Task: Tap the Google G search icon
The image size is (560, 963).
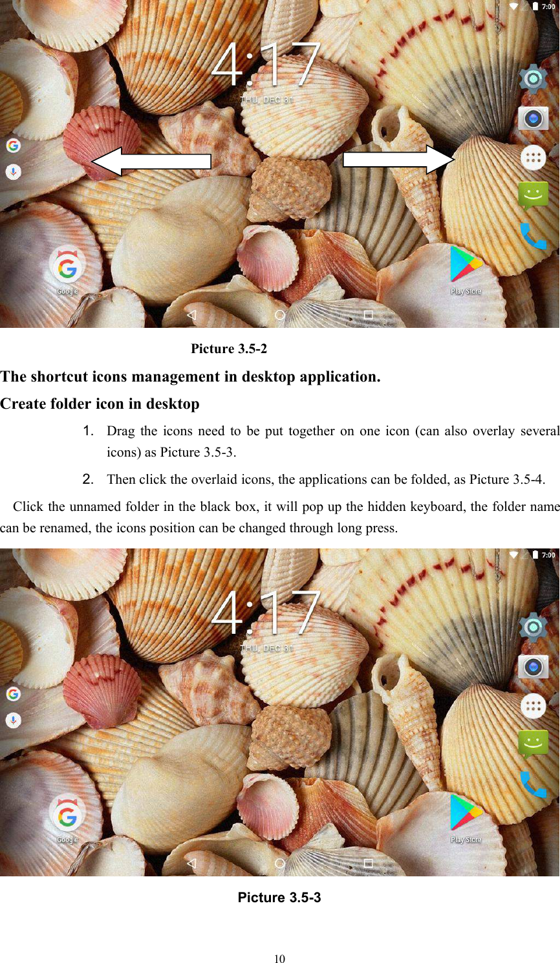Action: point(13,146)
